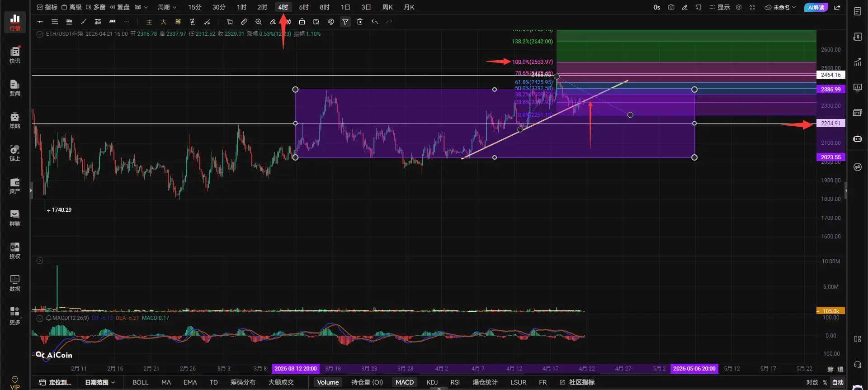Lock all drawings with the padlock icon

(302, 22)
